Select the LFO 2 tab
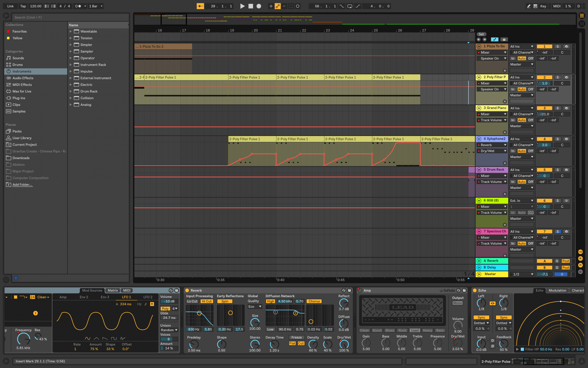The height and width of the screenshot is (368, 588). pyautogui.click(x=148, y=297)
